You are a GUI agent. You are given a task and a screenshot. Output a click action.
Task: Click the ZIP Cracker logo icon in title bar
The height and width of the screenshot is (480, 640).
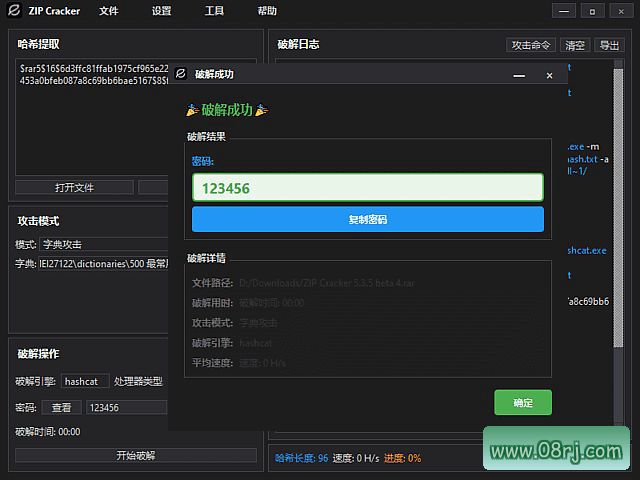pyautogui.click(x=14, y=10)
